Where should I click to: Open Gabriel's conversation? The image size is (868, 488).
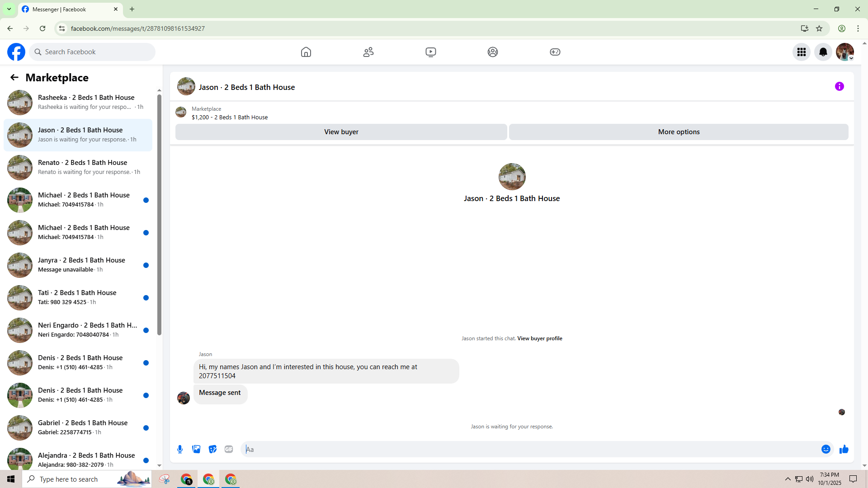pos(78,428)
